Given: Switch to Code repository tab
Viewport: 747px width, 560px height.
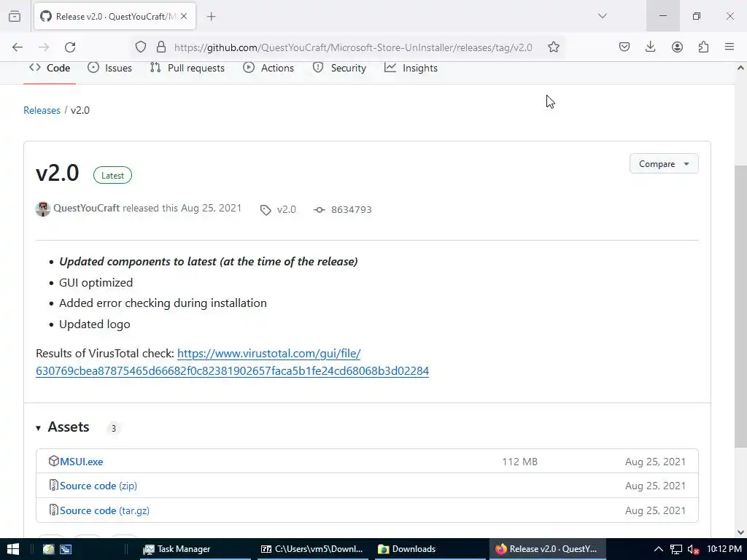Looking at the screenshot, I should (x=50, y=68).
